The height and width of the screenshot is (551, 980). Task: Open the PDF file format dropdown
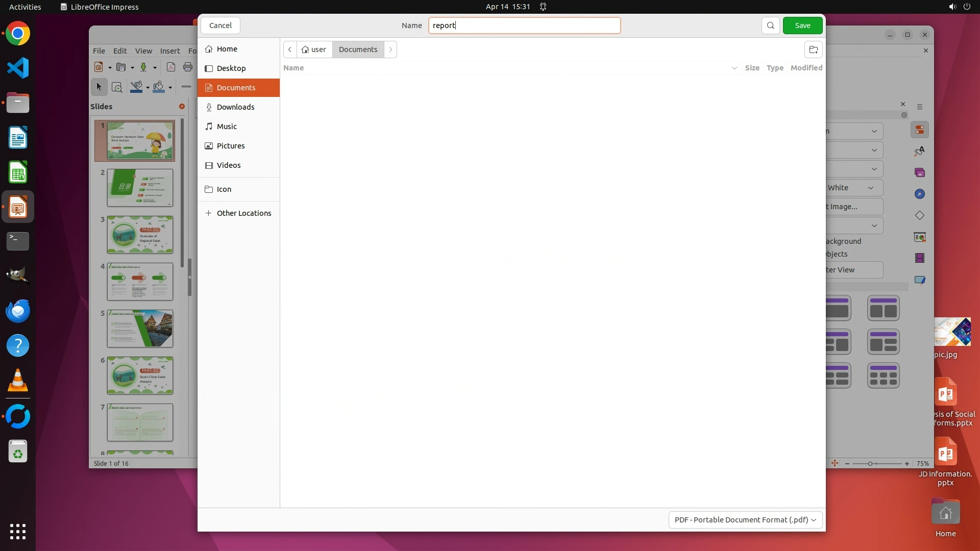coord(745,519)
